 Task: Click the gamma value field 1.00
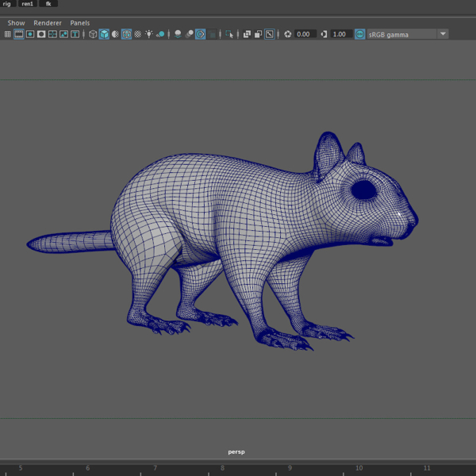pos(341,34)
